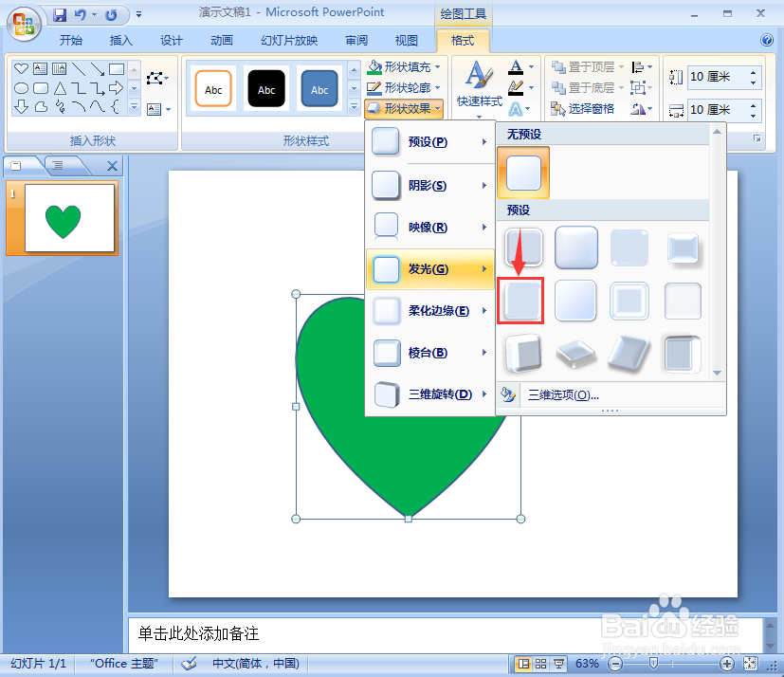Viewport: 784px width, 677px height.
Task: Choose the preset in the red box
Action: coord(520,301)
